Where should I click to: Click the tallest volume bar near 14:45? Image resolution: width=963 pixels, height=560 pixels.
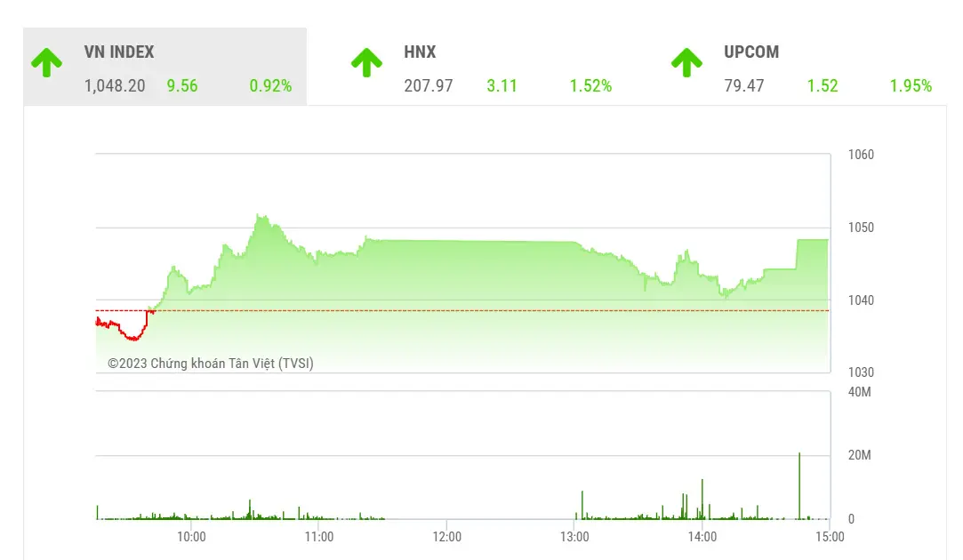(x=799, y=484)
